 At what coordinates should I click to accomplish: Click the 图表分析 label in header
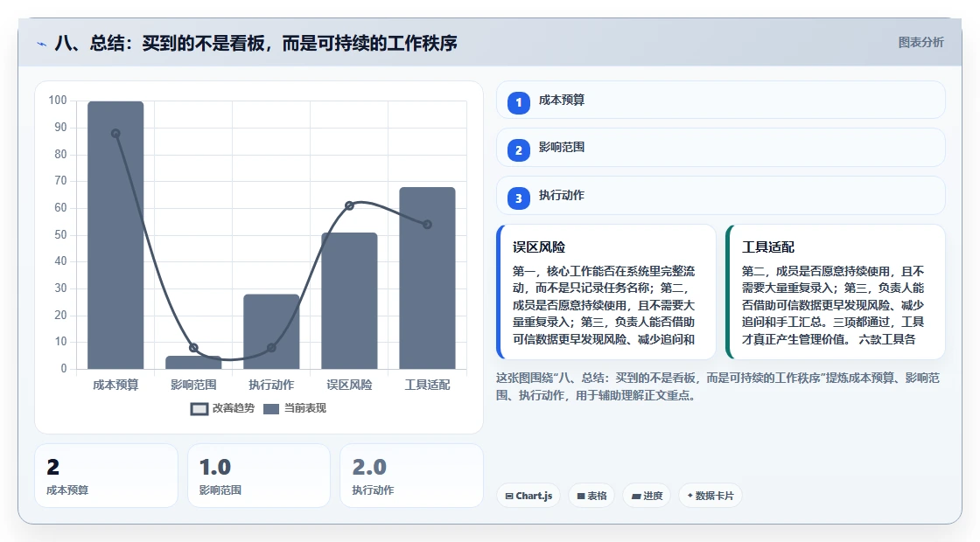[x=920, y=43]
